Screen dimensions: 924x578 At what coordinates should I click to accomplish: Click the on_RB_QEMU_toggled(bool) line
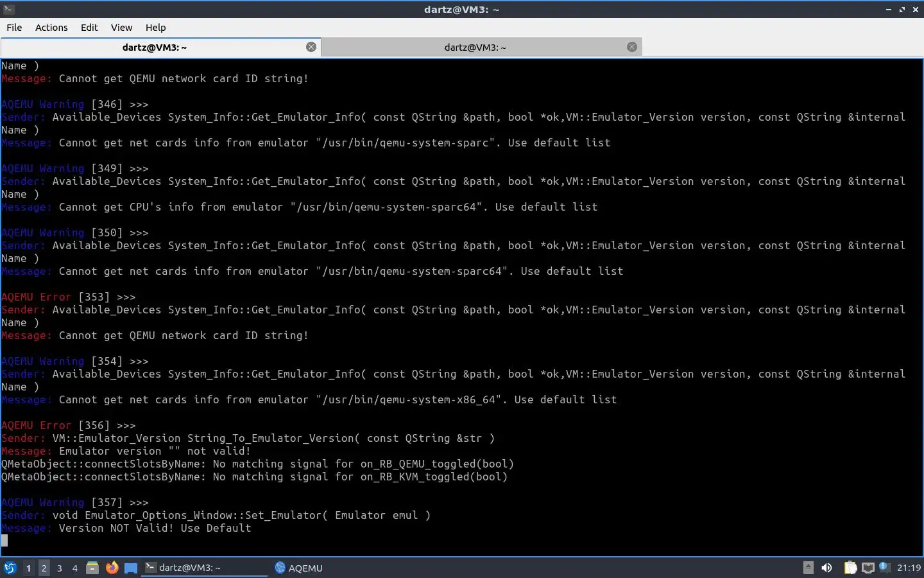click(258, 464)
